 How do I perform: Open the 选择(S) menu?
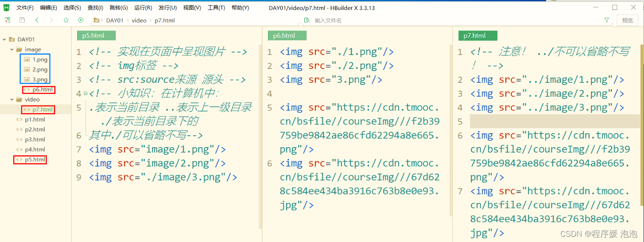pos(72,8)
